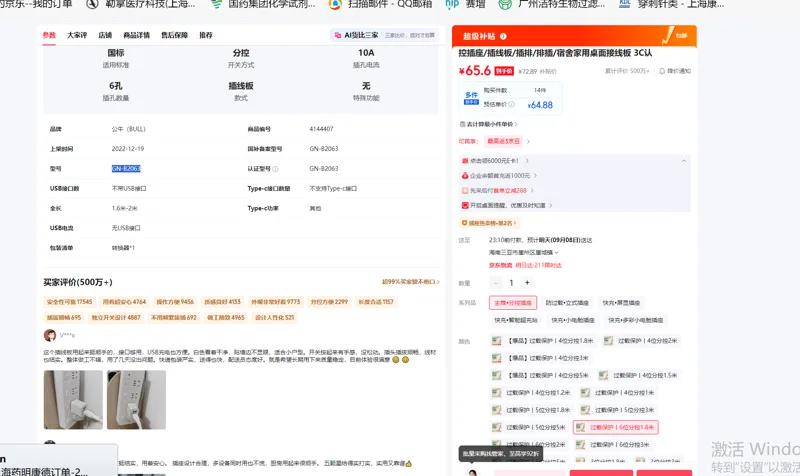Filter reviews by 操作方便 9456 tag
Screen dimensions: 800x476
(x=175, y=302)
